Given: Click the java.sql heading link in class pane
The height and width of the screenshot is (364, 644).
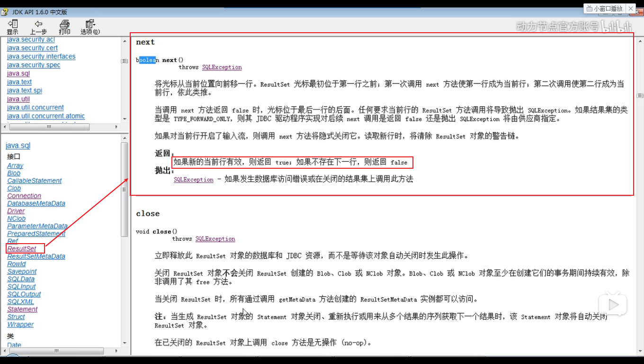Looking at the screenshot, I should 18,146.
